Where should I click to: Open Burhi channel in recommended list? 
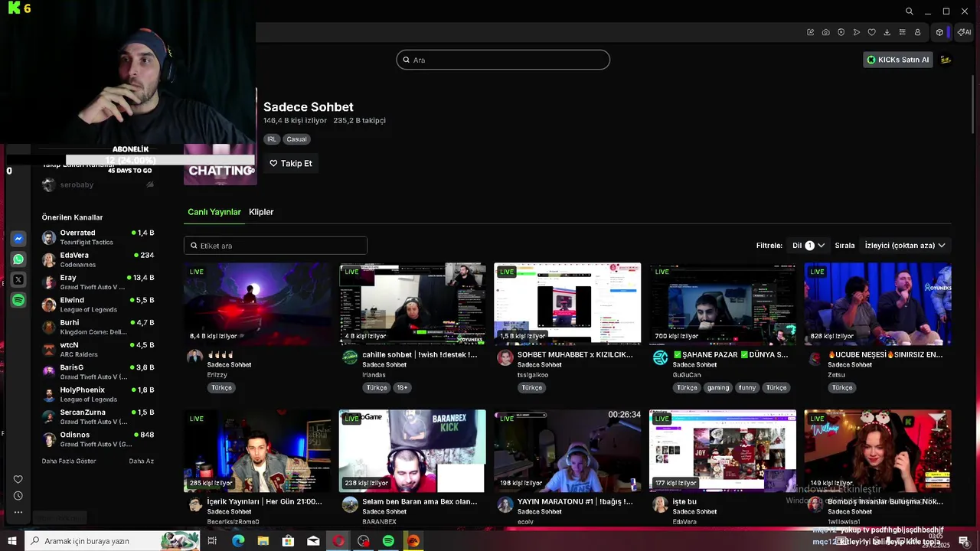point(98,327)
